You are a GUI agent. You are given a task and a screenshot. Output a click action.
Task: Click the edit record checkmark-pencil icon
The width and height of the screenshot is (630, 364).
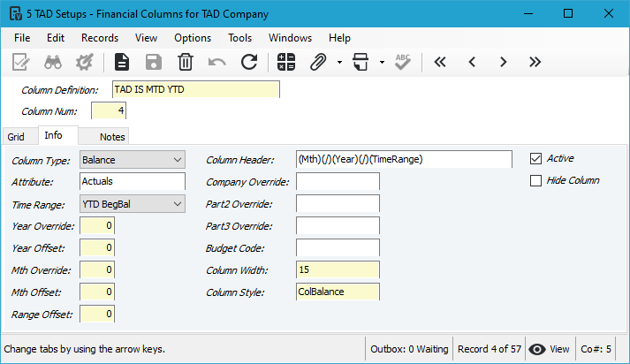pyautogui.click(x=21, y=62)
